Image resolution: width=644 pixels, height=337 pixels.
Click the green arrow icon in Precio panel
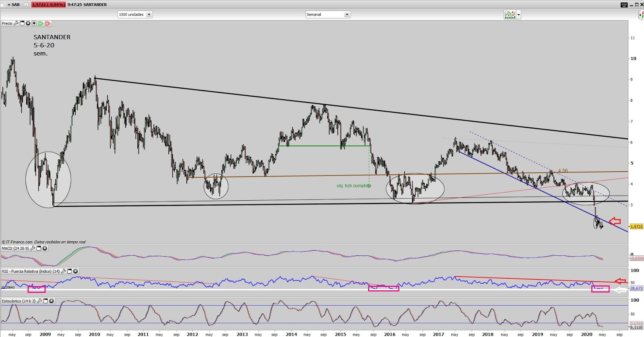pos(41,23)
